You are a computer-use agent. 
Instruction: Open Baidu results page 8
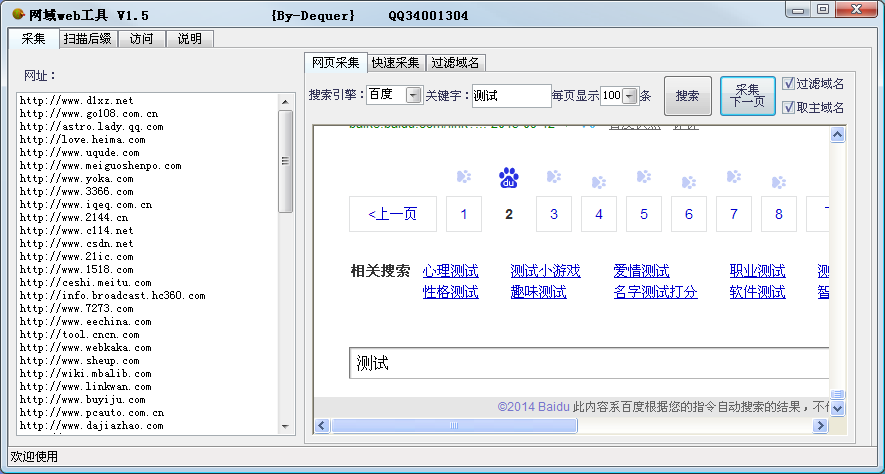pyautogui.click(x=779, y=214)
